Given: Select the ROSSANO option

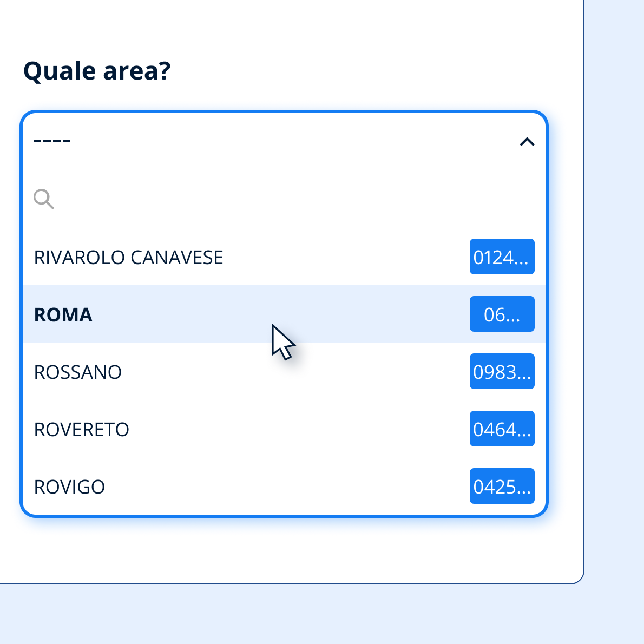Looking at the screenshot, I should (78, 372).
